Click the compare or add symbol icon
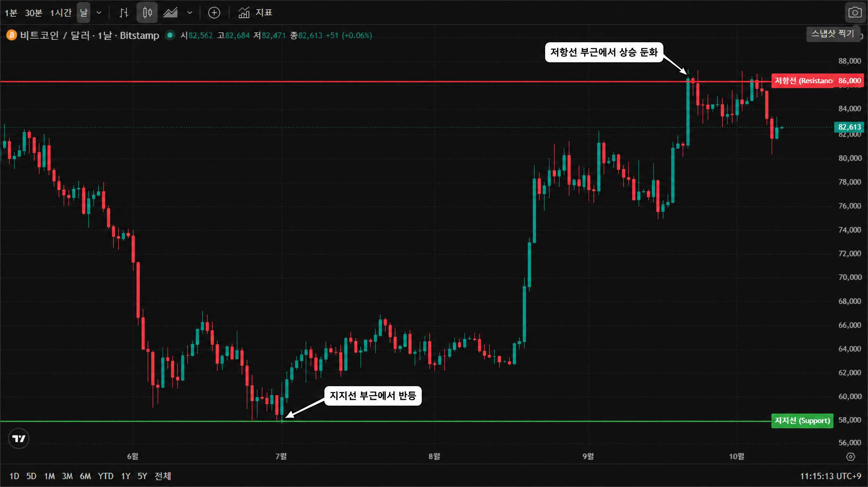The image size is (868, 487). pyautogui.click(x=214, y=13)
